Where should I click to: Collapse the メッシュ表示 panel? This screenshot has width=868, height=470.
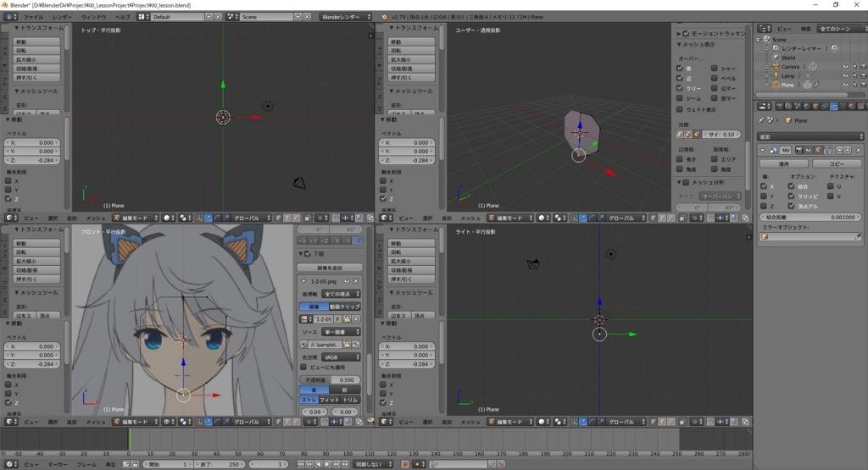click(679, 44)
